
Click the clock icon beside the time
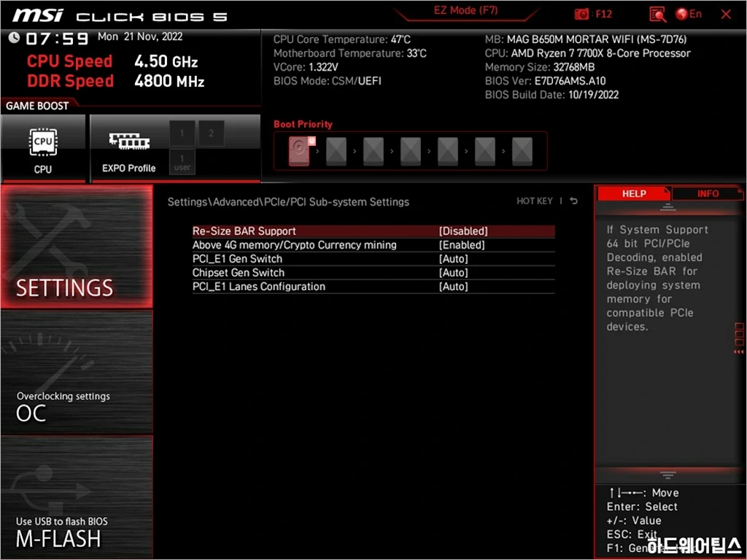15,38
